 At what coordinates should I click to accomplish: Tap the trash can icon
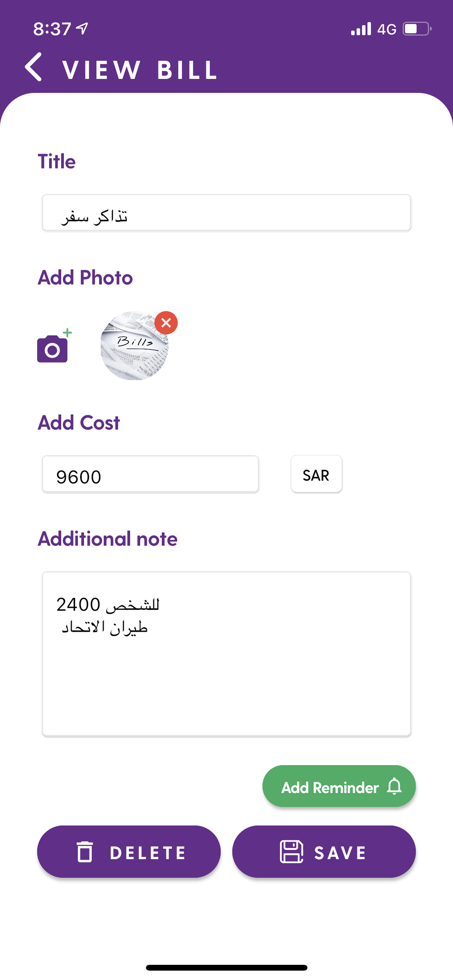tap(85, 851)
